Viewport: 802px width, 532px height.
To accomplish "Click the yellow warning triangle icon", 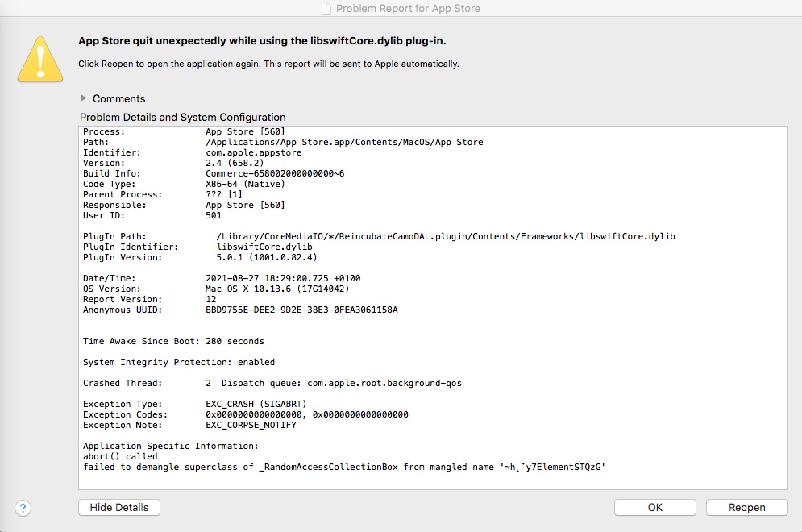I will [x=40, y=59].
